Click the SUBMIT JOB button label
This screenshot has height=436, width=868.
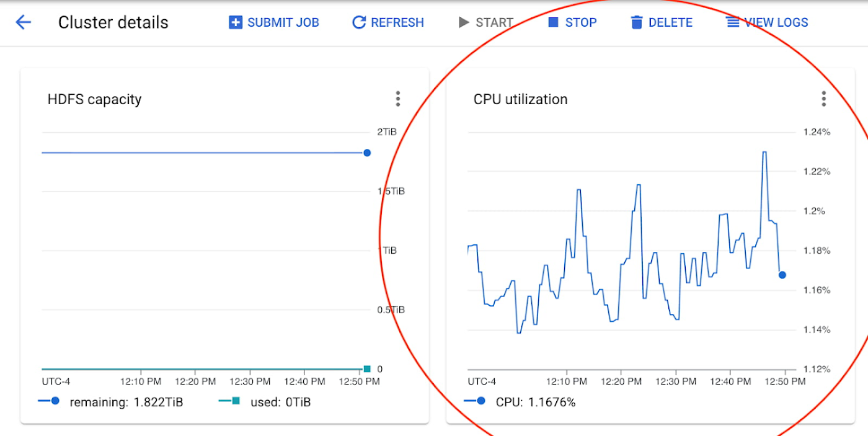click(x=283, y=23)
